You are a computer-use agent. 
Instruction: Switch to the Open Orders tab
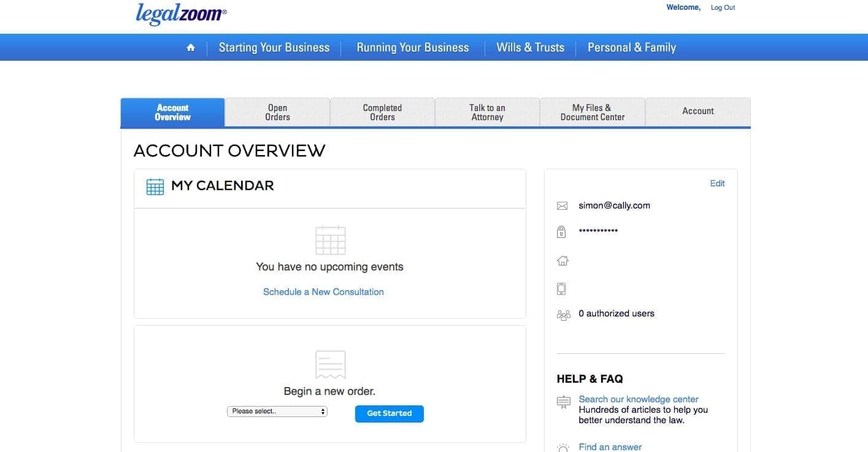[277, 112]
